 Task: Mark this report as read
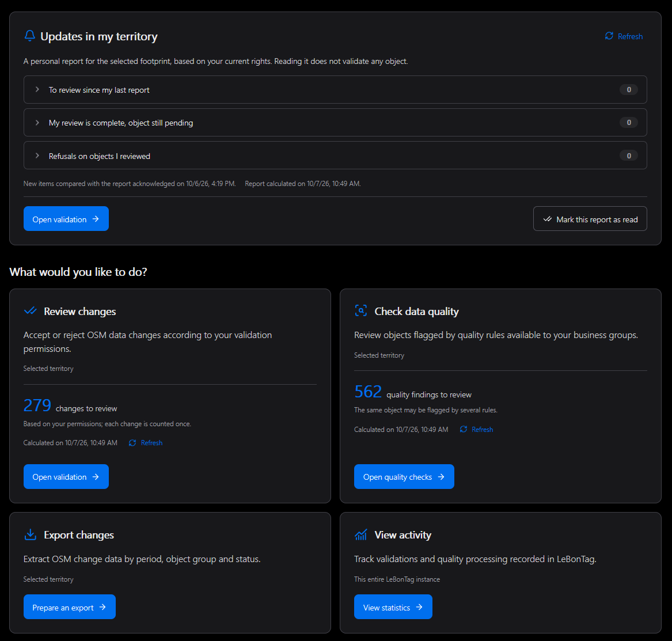click(590, 219)
